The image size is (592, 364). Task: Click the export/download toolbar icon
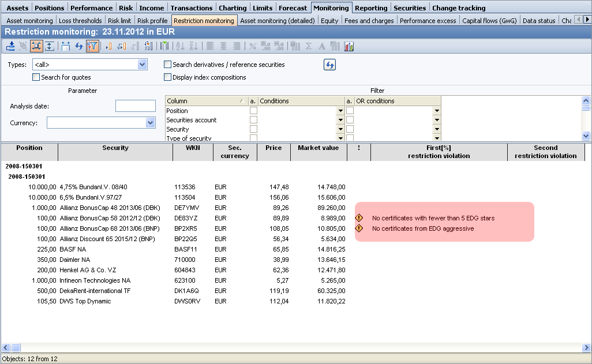pos(10,46)
